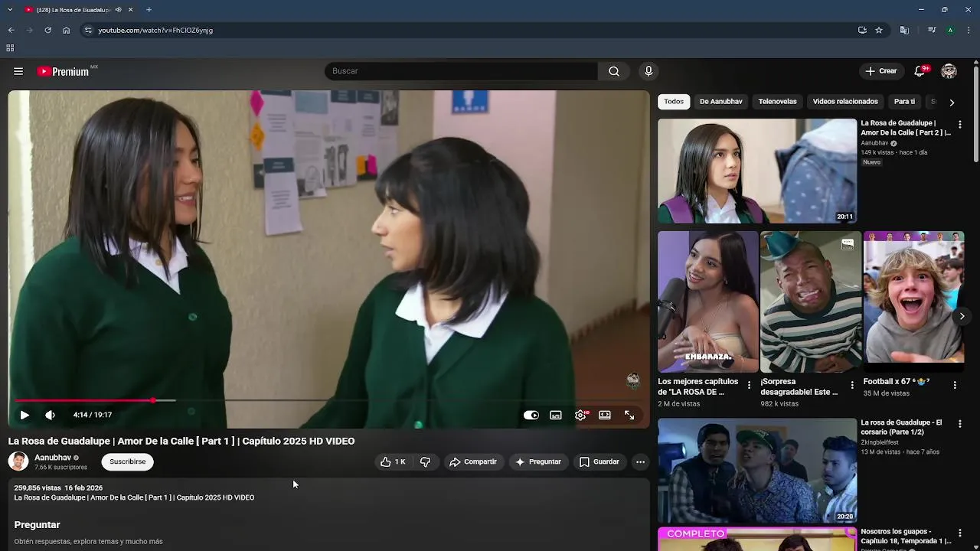Image resolution: width=980 pixels, height=551 pixels.
Task: Open El corsario (Parte 1/2) thumbnail
Action: pyautogui.click(x=757, y=470)
